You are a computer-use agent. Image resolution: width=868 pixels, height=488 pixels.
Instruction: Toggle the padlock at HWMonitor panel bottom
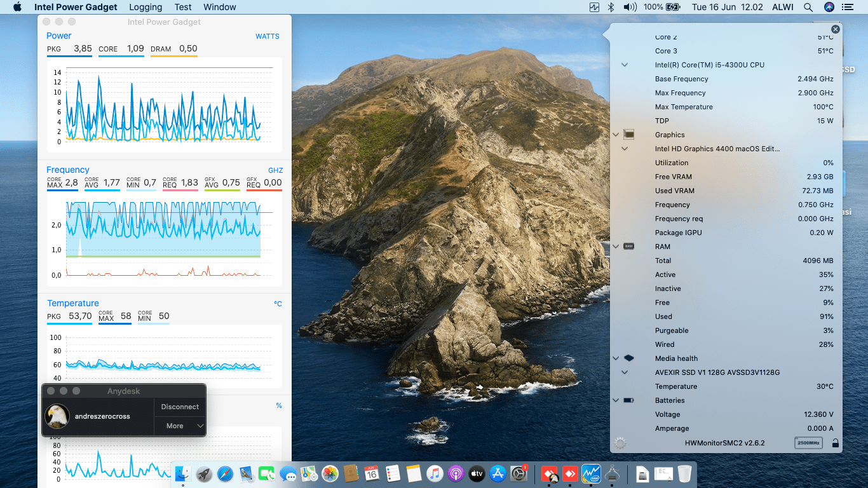(x=835, y=443)
